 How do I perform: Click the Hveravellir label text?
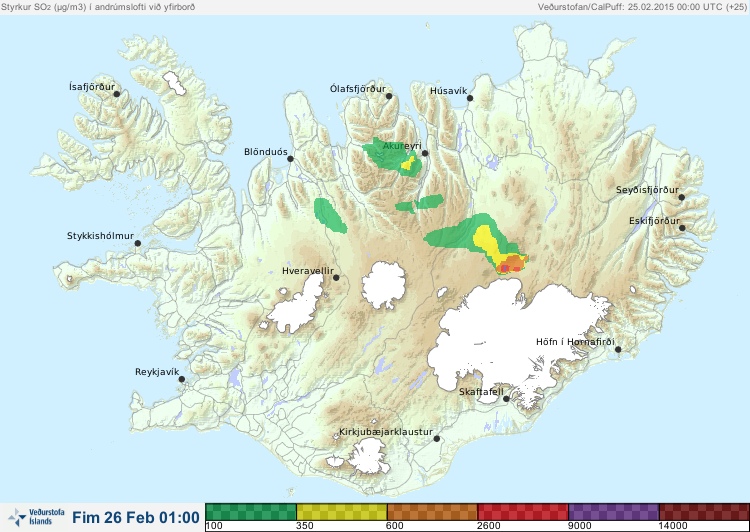point(308,271)
